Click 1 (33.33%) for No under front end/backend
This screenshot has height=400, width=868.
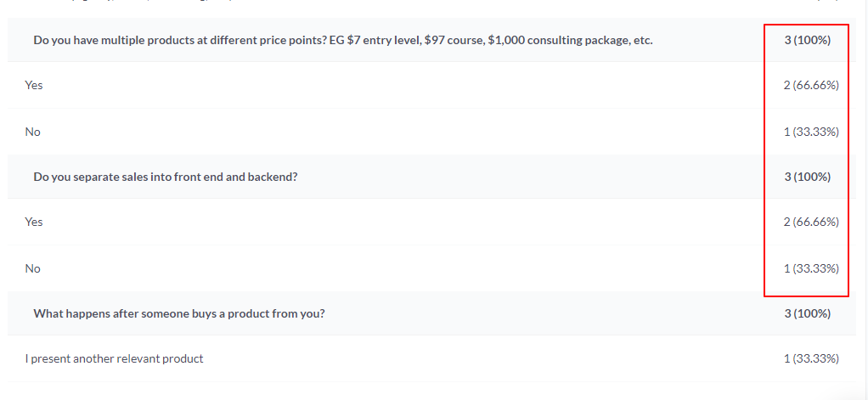[811, 268]
